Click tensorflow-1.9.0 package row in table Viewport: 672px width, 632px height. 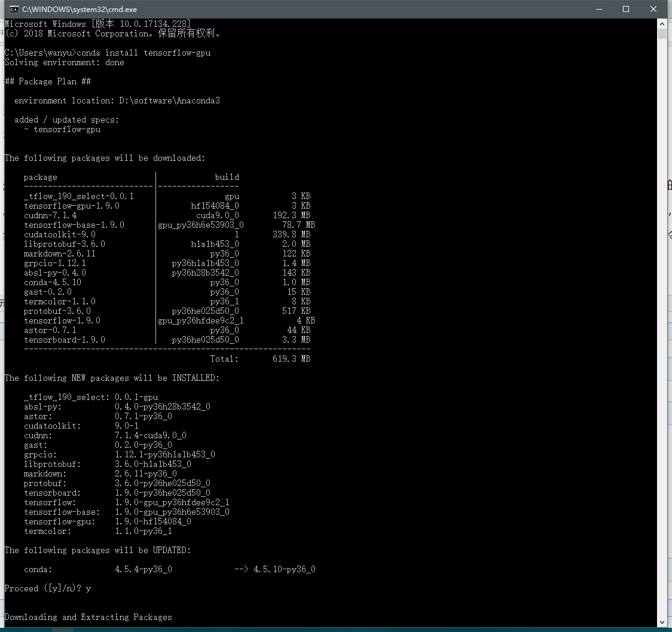tap(169, 320)
